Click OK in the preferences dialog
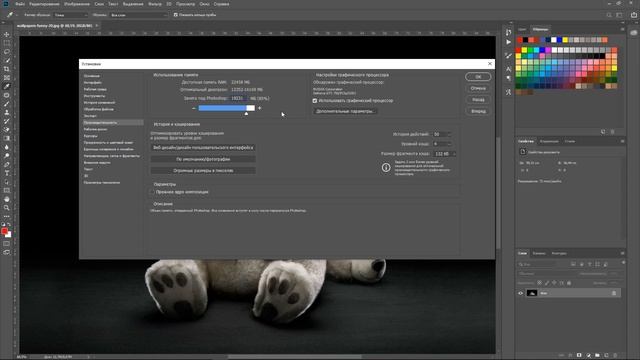The width and height of the screenshot is (640, 360). 478,77
